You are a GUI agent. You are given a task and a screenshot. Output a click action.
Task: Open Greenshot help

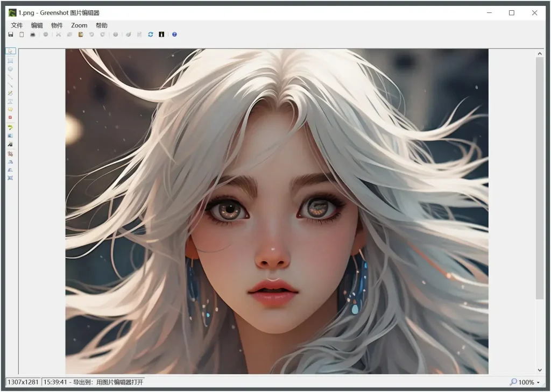pyautogui.click(x=174, y=34)
